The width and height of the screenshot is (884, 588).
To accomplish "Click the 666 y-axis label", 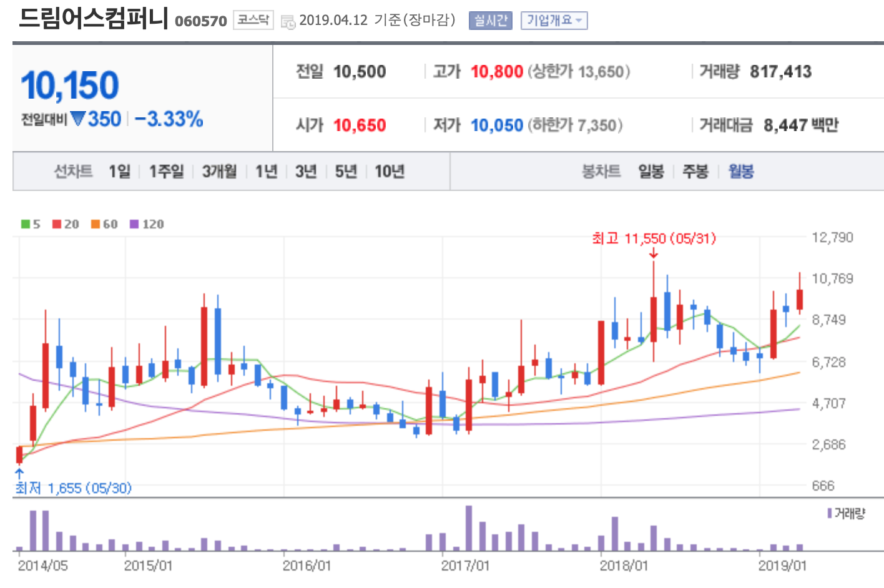I will click(823, 486).
